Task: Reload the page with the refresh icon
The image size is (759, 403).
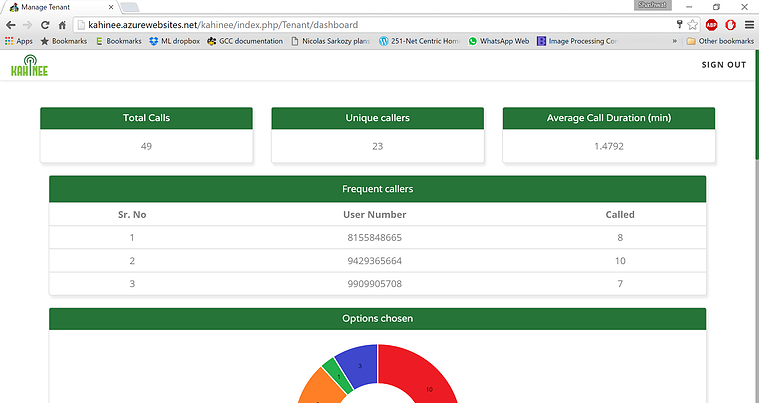Action: click(45, 25)
